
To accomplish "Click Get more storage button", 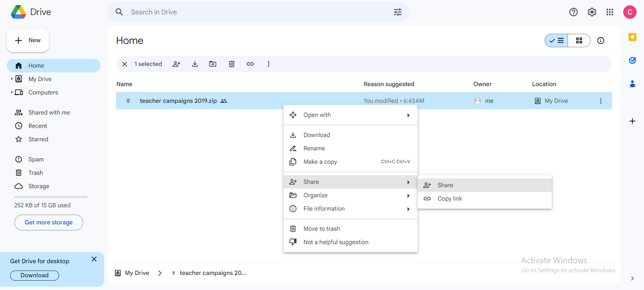I will pyautogui.click(x=49, y=223).
